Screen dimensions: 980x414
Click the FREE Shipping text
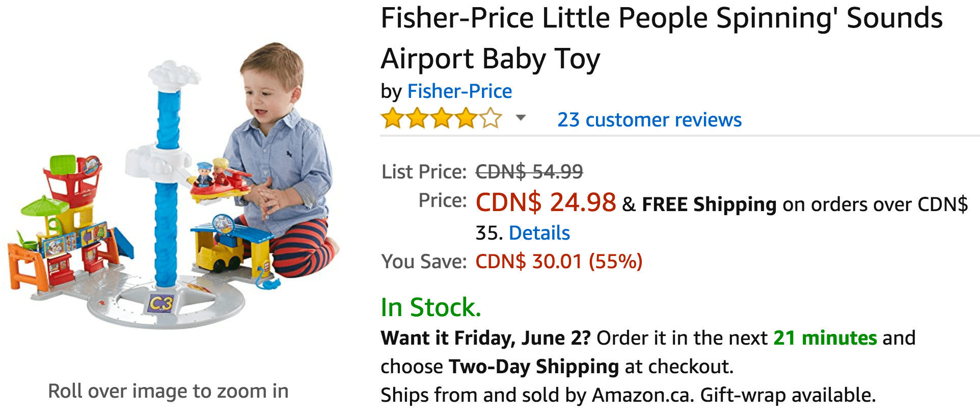709,204
